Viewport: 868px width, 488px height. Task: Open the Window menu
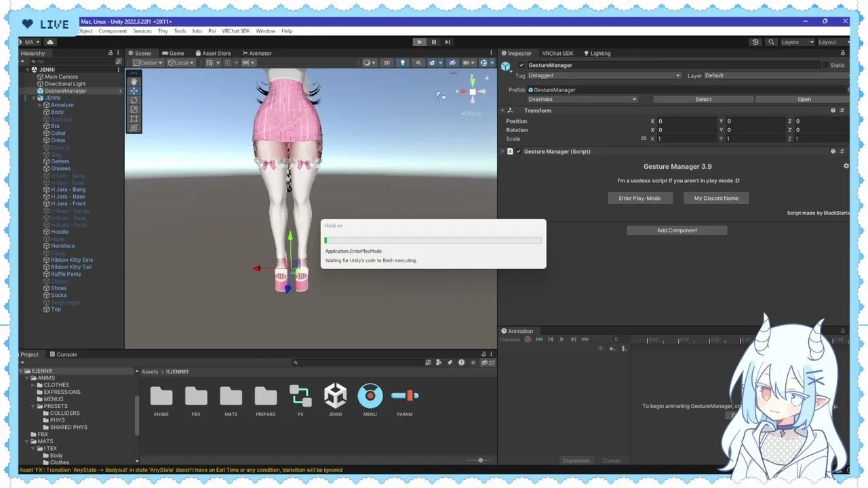[x=265, y=31]
